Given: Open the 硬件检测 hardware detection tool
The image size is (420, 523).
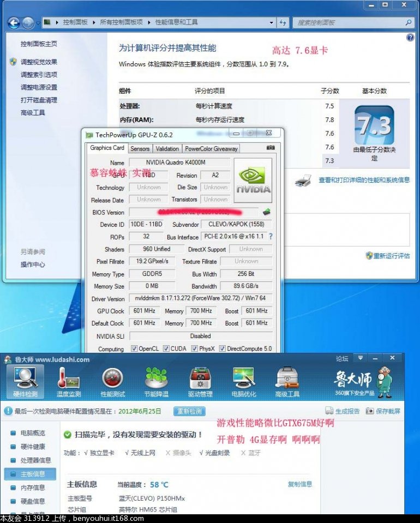Looking at the screenshot, I should [25, 382].
